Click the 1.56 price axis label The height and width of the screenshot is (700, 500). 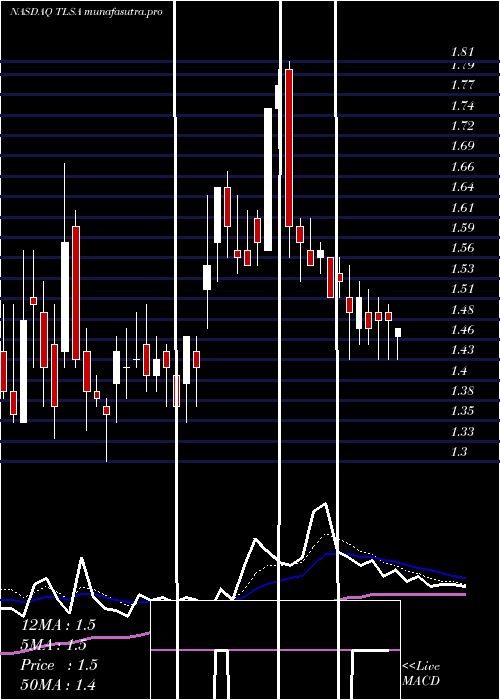pos(462,248)
